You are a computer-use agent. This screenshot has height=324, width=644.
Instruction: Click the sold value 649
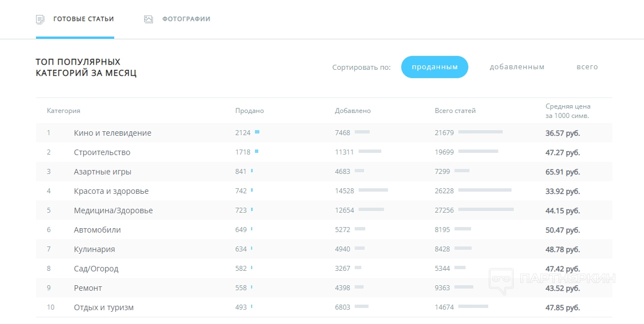241,230
